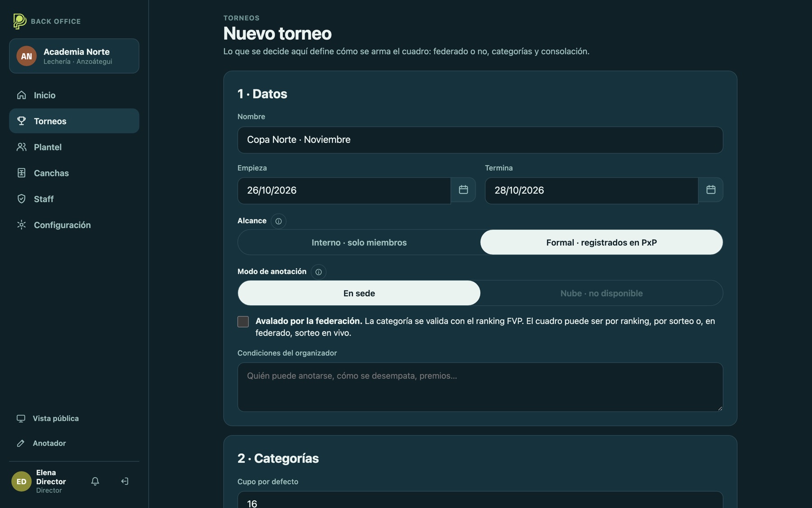Click the Cupo por defecto field
The width and height of the screenshot is (812, 508).
(x=480, y=500)
